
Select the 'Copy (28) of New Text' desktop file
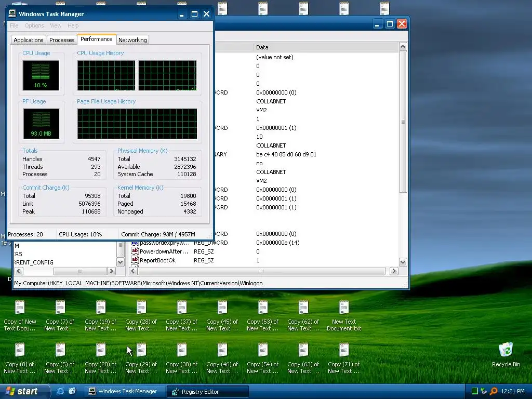pyautogui.click(x=141, y=316)
